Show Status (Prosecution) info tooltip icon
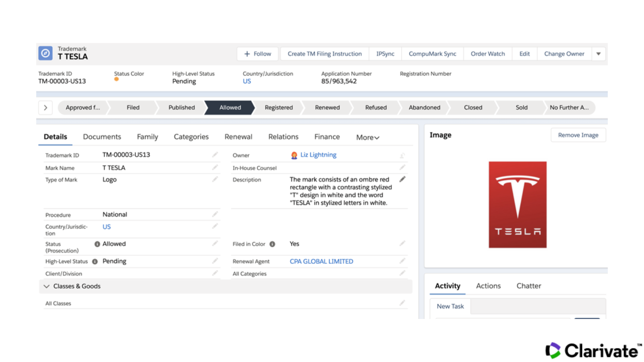 pos(97,244)
